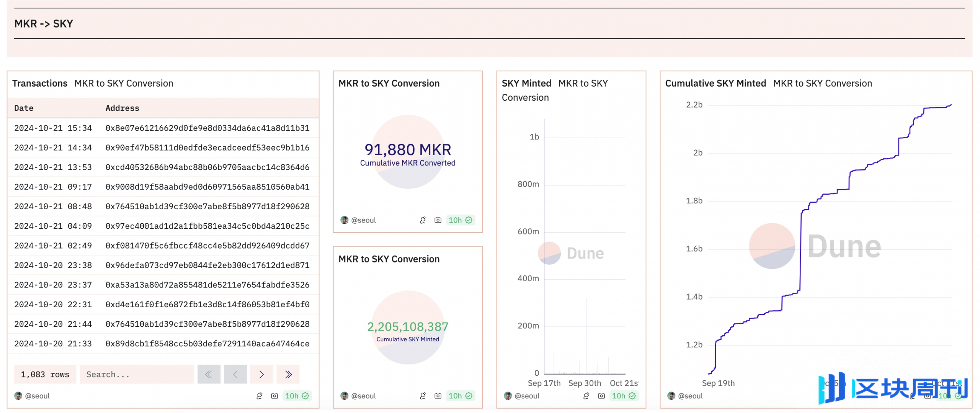The width and height of the screenshot is (980, 413).
Task: Click the previous page arrow in transactions table
Action: pos(235,374)
